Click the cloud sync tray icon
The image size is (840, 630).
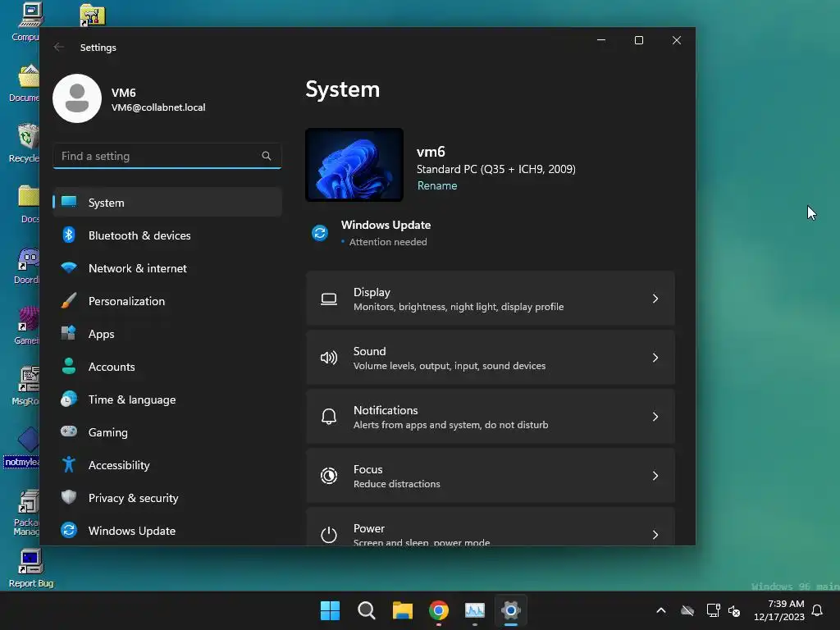(x=687, y=610)
